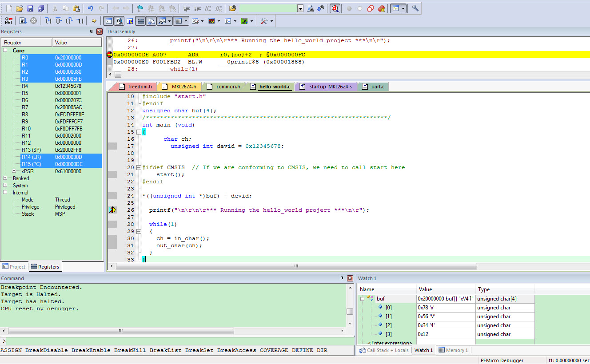590x364 pixels.
Task: Open the Memory 1 tab
Action: 453,350
